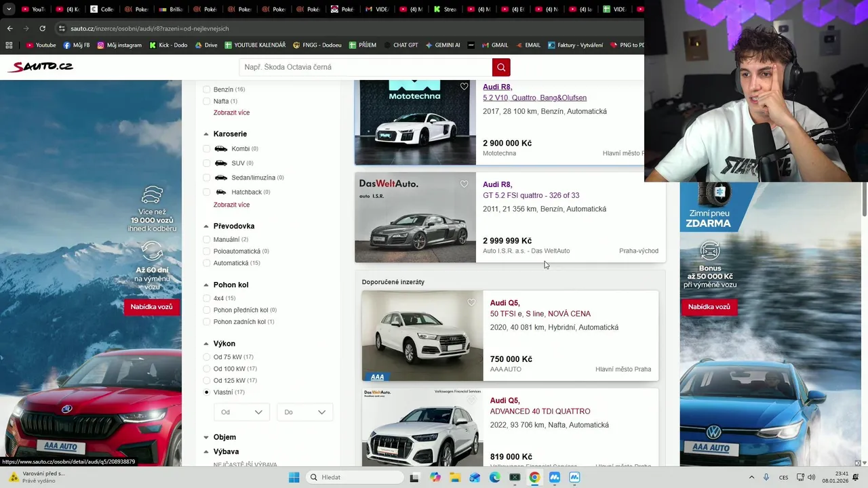
Task: Open the Sauto.cz logo homepage
Action: pos(40,66)
